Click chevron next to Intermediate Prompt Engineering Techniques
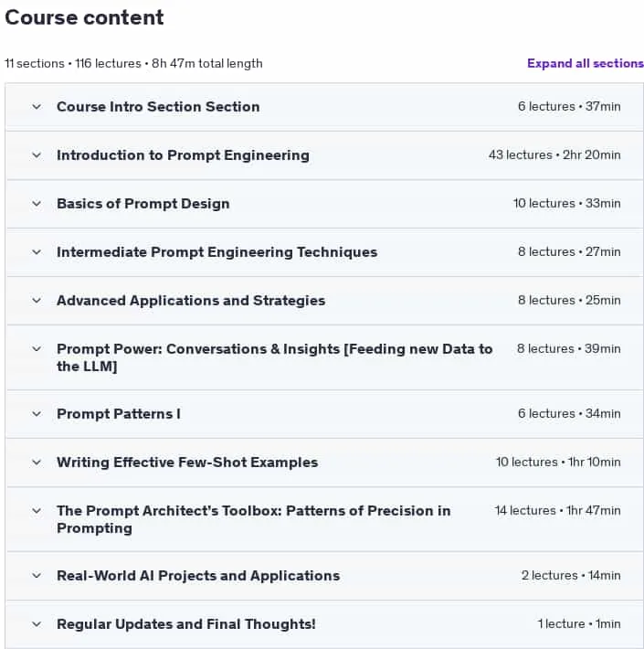644x649 pixels. tap(37, 252)
